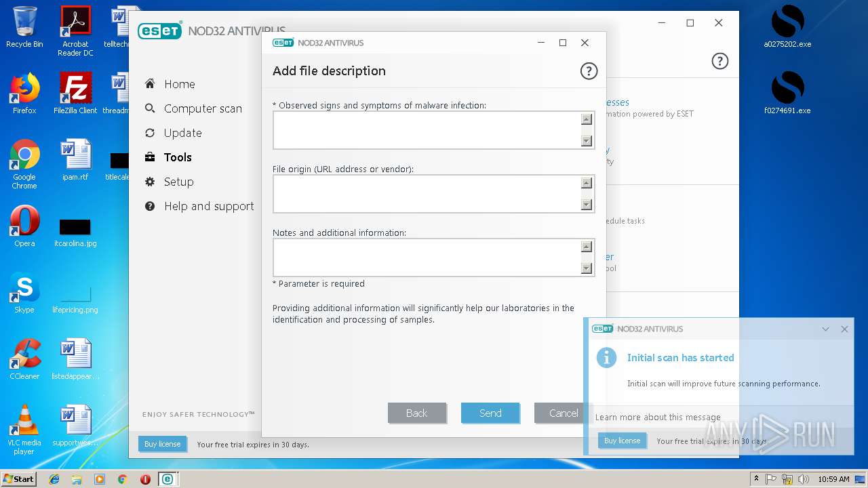Image resolution: width=868 pixels, height=488 pixels.
Task: Collapse the ESET notification with the chevron
Action: pos(825,329)
